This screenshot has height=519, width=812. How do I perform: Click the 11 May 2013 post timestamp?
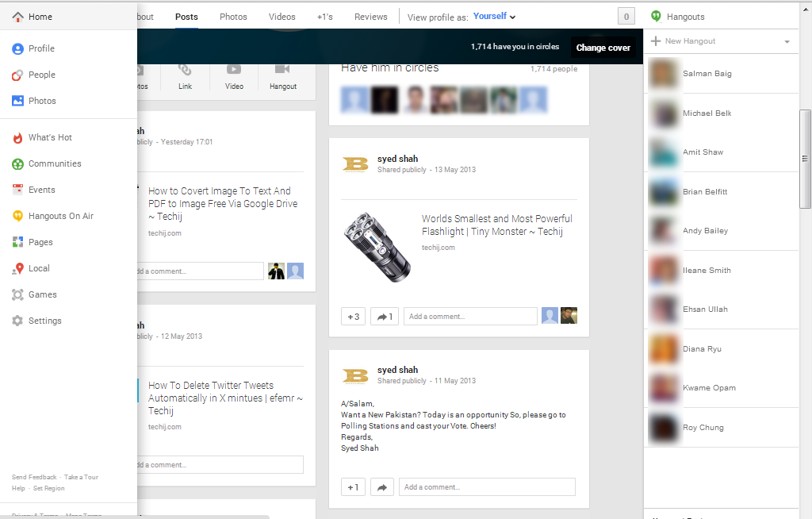(x=454, y=381)
